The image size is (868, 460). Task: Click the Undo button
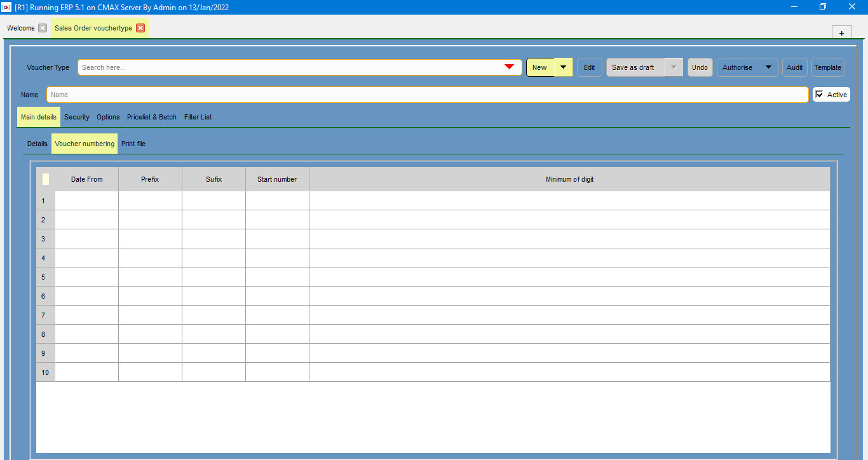700,67
